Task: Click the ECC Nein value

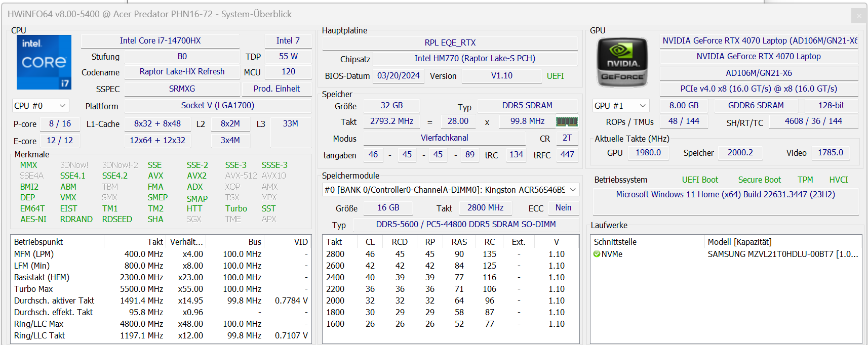Action: point(563,207)
